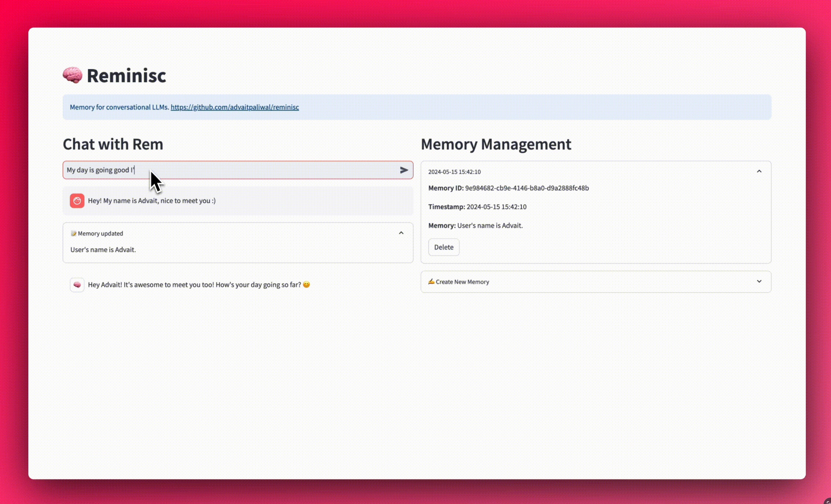Click the Memory Management heading

(496, 144)
